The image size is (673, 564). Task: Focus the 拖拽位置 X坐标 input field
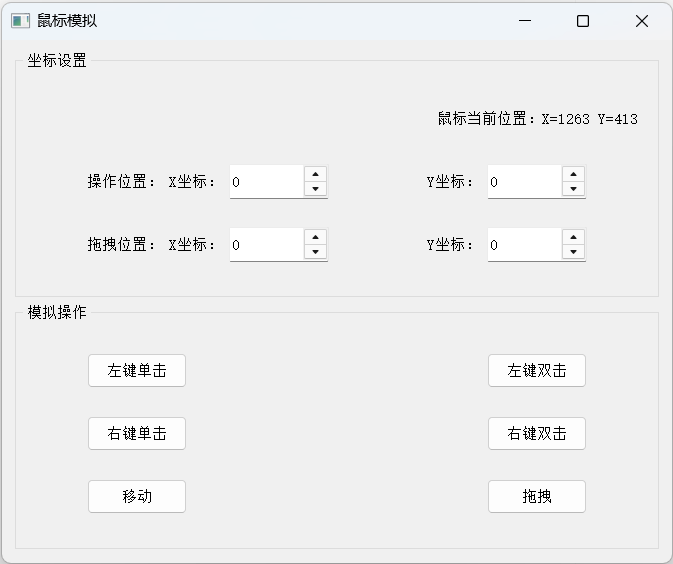267,245
